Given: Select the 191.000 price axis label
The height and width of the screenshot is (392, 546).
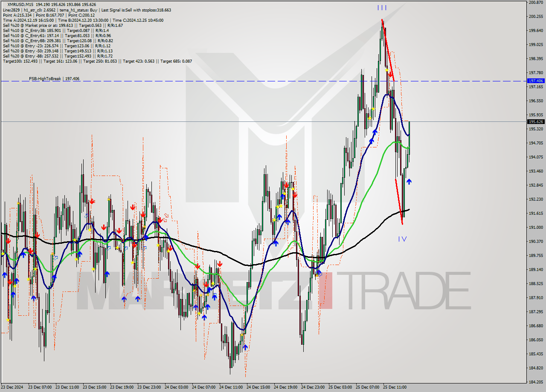Looking at the screenshot, I should pyautogui.click(x=536, y=228).
